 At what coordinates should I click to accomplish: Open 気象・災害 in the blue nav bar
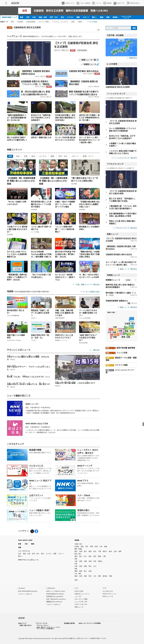click(43, 17)
